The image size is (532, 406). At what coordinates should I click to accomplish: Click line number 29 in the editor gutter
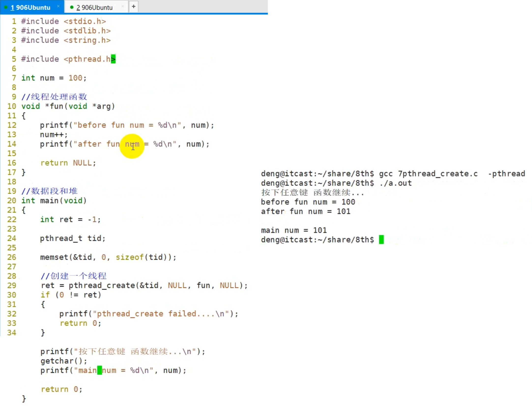12,285
